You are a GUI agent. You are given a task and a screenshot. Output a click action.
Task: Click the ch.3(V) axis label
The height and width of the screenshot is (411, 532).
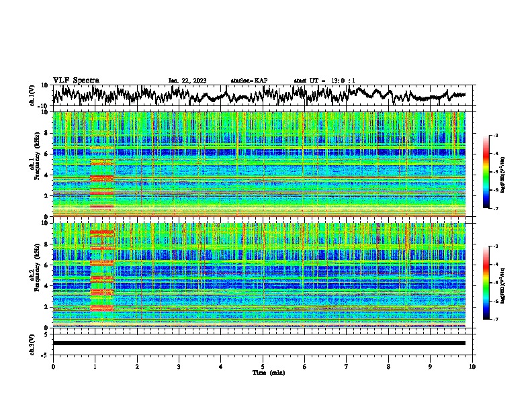click(x=32, y=345)
